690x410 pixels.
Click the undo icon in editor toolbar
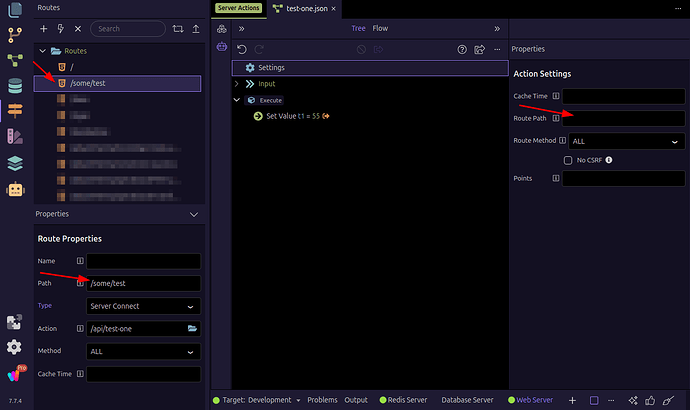(242, 49)
